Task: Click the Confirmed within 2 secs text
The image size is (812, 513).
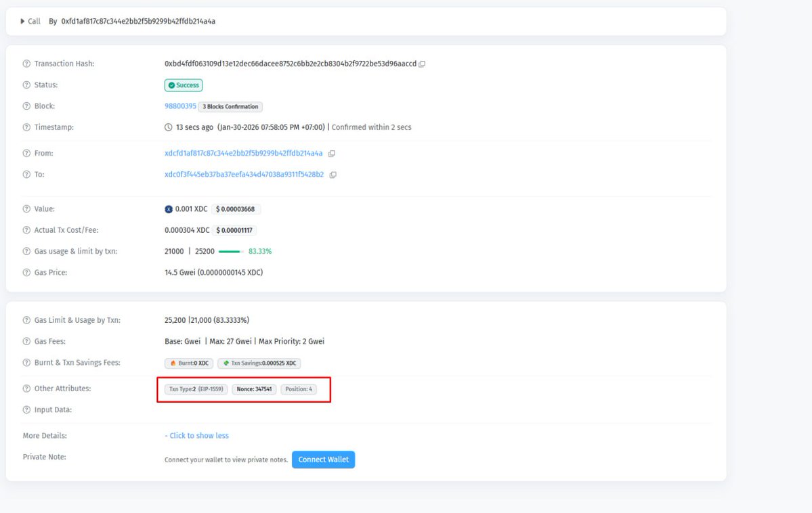Action: 371,127
